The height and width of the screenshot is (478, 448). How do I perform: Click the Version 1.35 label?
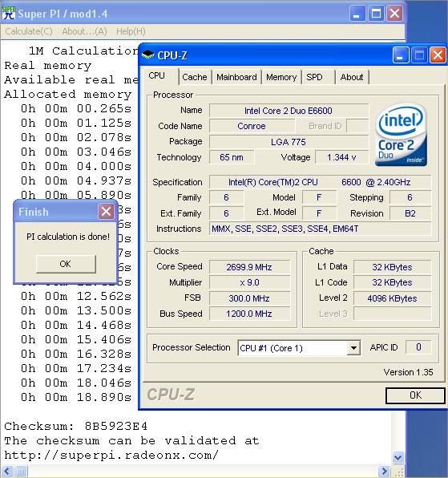[x=408, y=372]
